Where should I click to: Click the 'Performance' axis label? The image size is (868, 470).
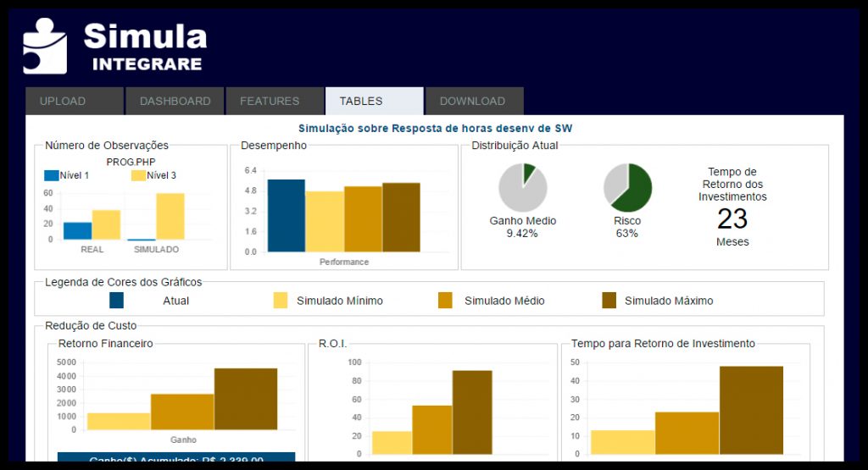344,262
